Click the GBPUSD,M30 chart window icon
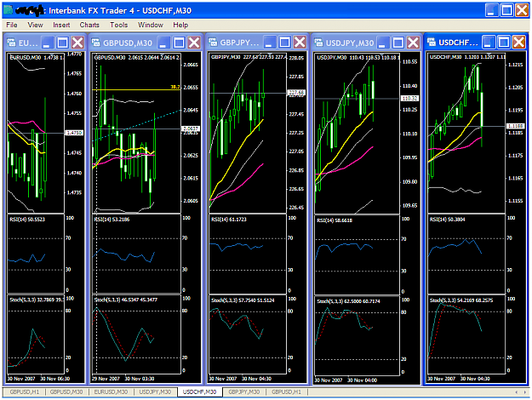The width and height of the screenshot is (532, 400). point(96,43)
